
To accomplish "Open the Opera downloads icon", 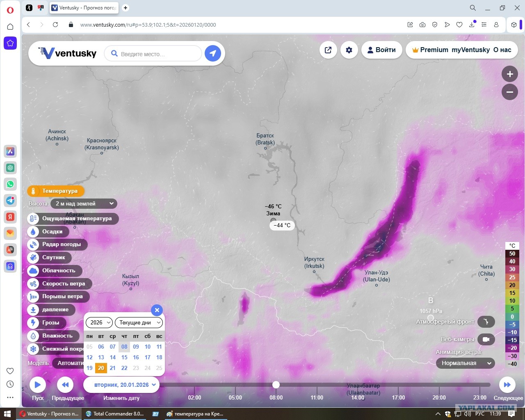I will click(472, 25).
